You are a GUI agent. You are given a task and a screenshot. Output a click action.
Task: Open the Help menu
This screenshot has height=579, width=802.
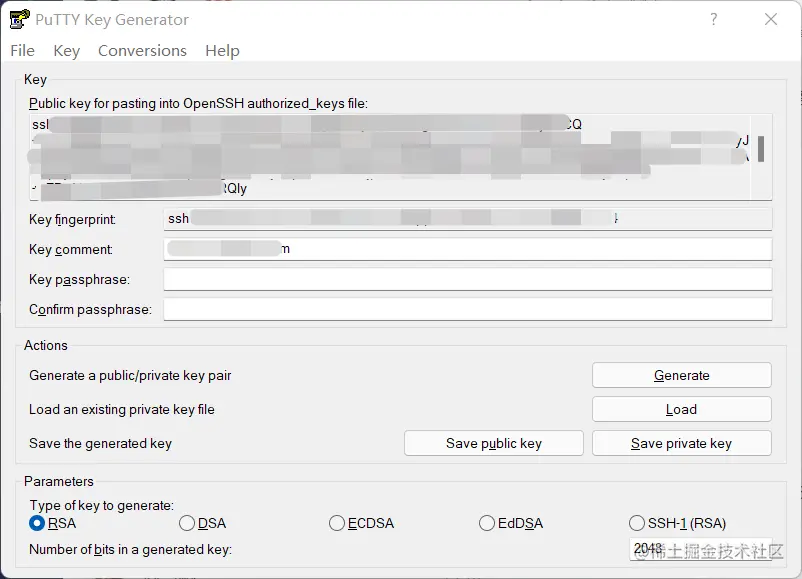(x=222, y=51)
